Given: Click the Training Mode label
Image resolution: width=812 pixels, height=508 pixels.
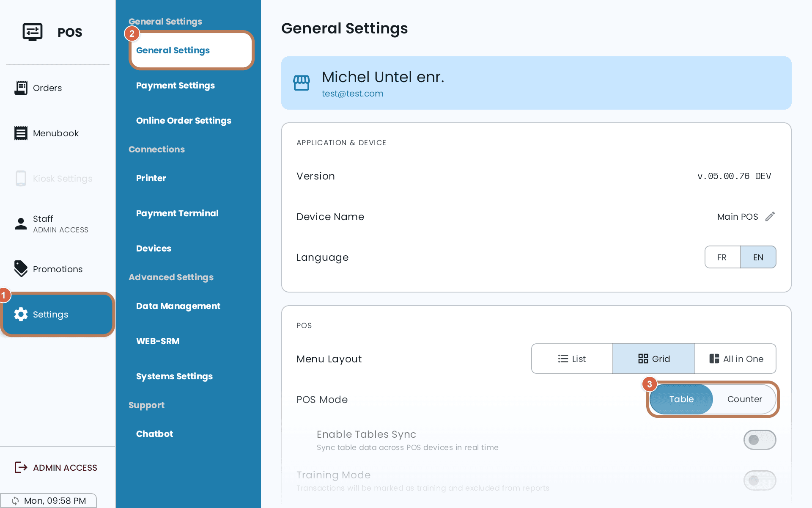Looking at the screenshot, I should point(333,475).
